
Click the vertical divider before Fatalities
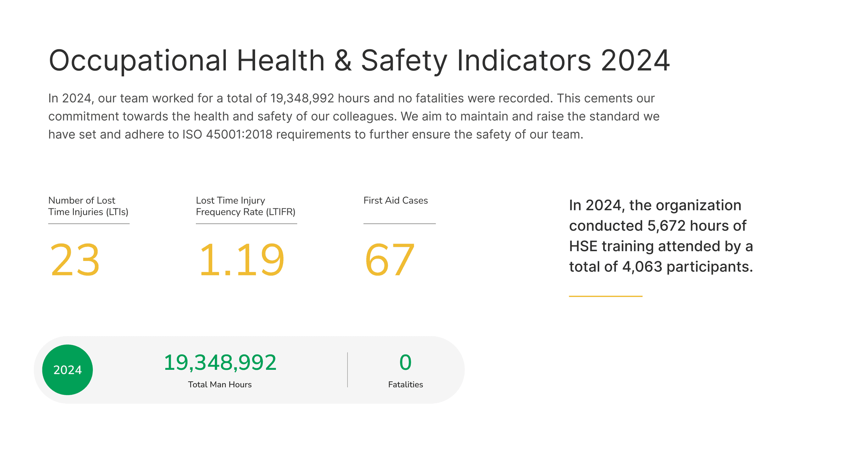coord(348,370)
